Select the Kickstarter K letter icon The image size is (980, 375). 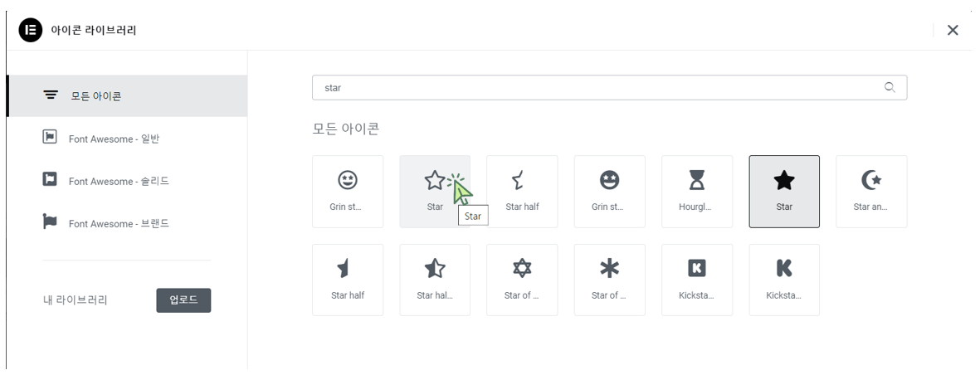pyautogui.click(x=783, y=280)
